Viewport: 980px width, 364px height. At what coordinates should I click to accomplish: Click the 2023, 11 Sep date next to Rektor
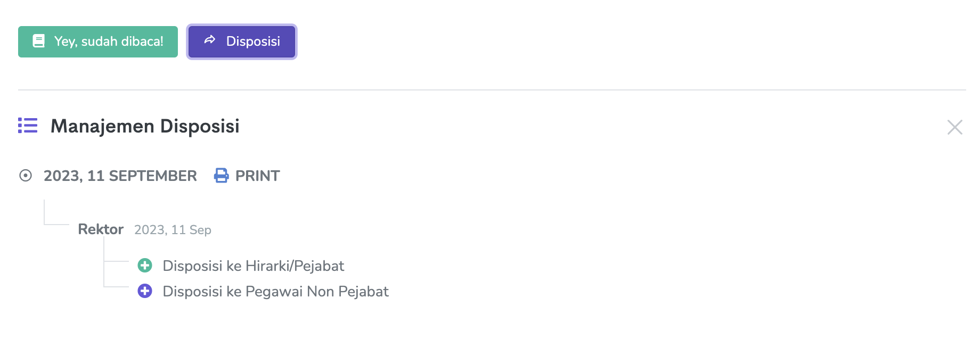(x=173, y=230)
